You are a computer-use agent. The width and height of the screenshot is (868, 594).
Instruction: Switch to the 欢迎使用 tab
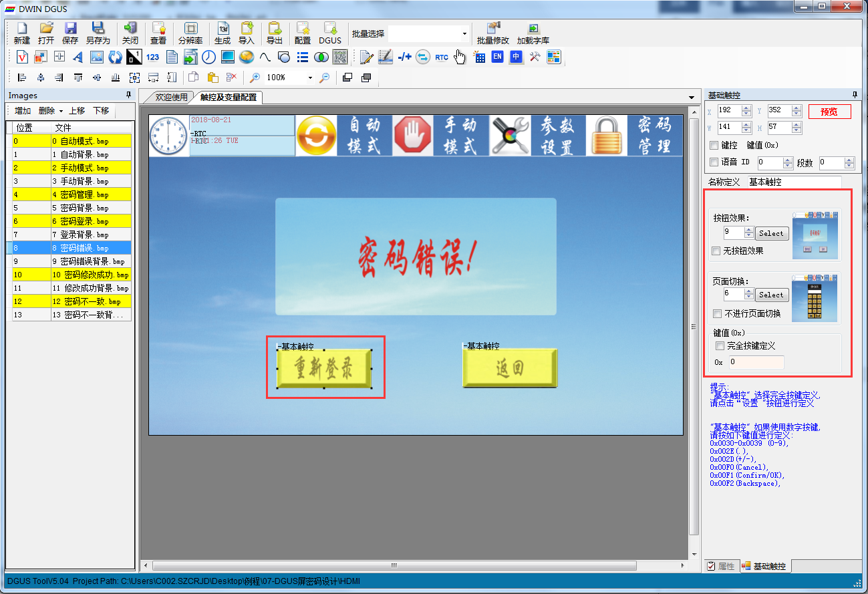pos(171,98)
